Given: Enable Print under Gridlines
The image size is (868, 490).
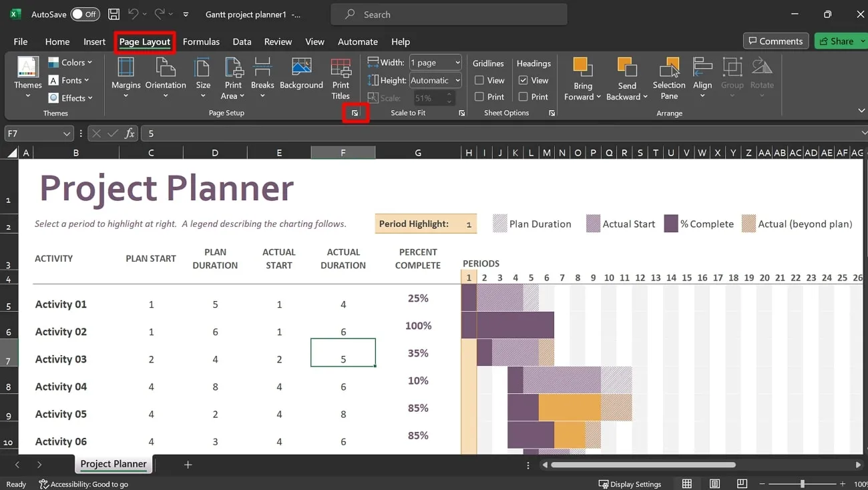Looking at the screenshot, I should pos(480,96).
